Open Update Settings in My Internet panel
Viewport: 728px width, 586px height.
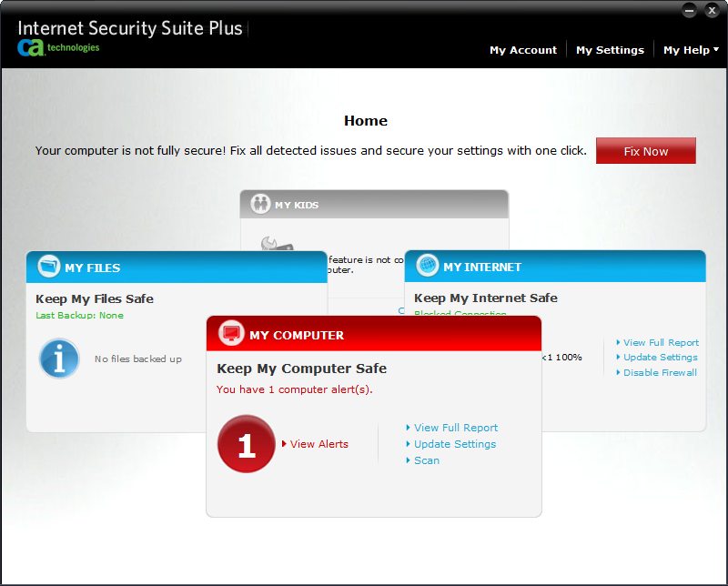point(660,358)
